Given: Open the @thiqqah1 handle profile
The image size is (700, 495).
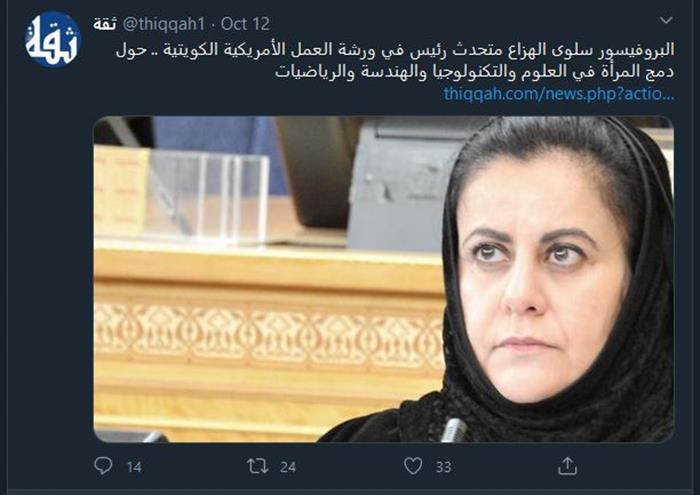Looking at the screenshot, I should pyautogui.click(x=163, y=24).
